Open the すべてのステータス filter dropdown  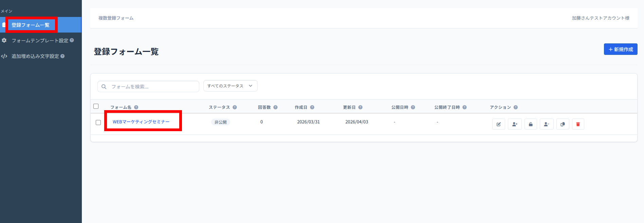coord(230,86)
